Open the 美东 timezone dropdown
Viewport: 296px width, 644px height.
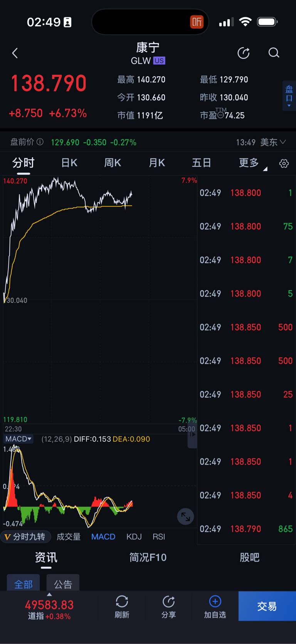click(x=273, y=142)
